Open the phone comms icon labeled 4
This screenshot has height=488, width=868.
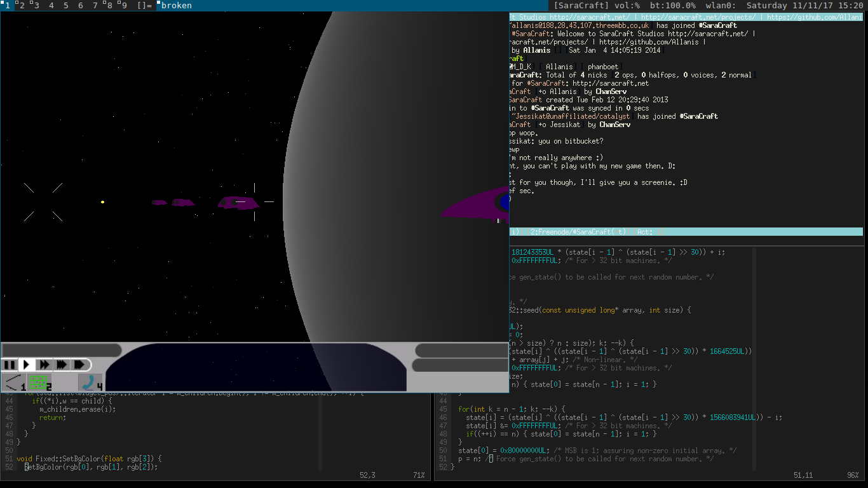click(x=90, y=382)
